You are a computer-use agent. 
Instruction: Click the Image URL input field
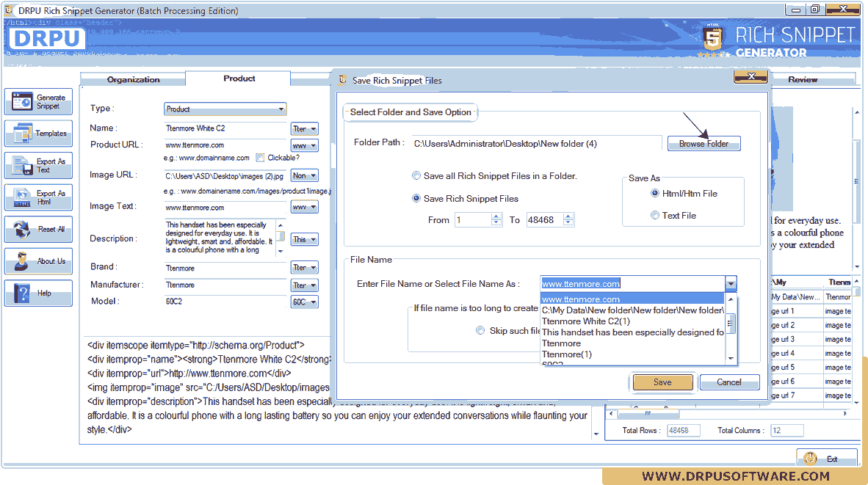[225, 176]
